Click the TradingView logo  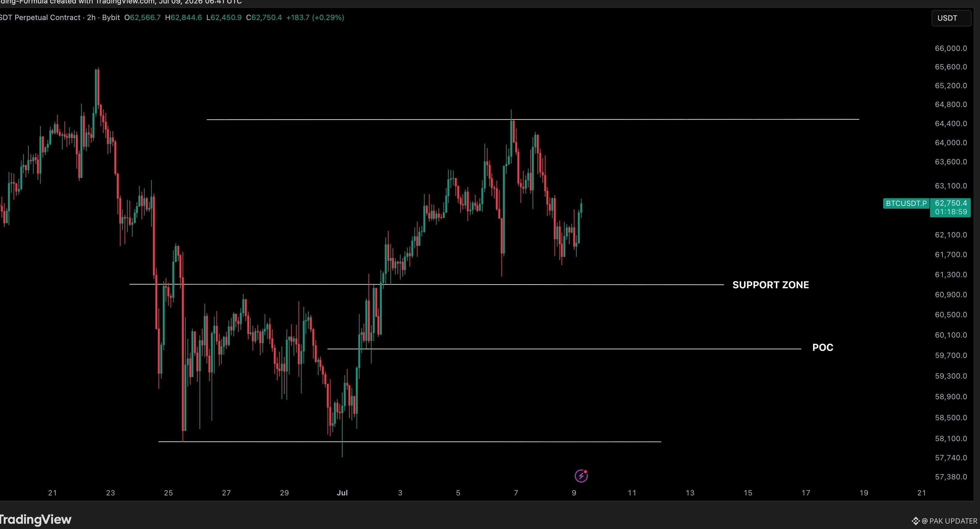point(35,519)
